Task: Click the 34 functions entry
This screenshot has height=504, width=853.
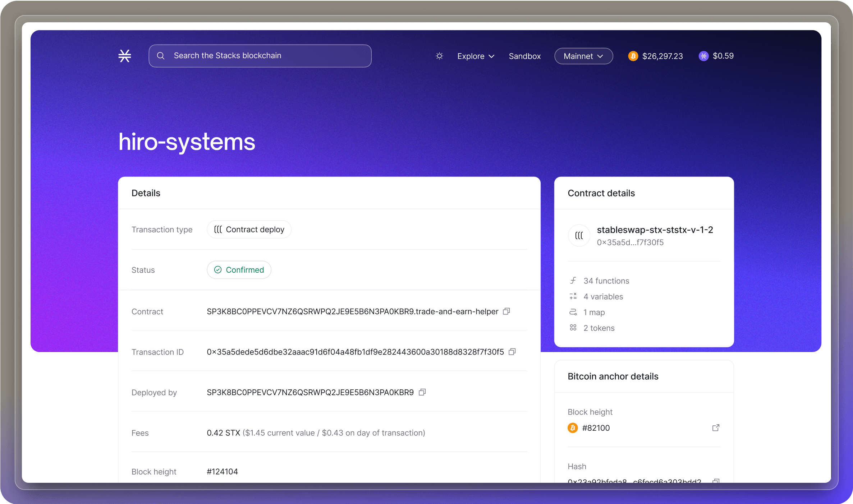Action: pyautogui.click(x=606, y=281)
